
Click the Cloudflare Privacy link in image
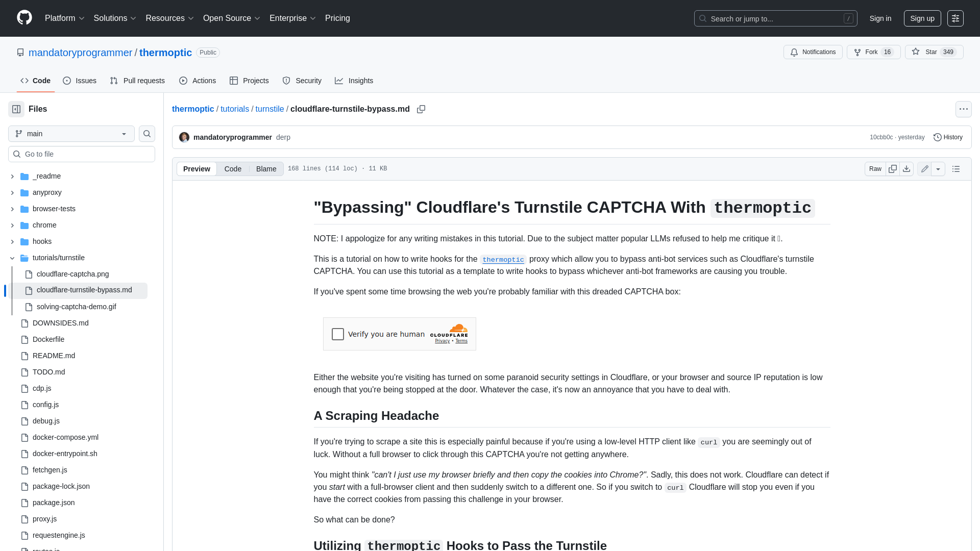pyautogui.click(x=442, y=341)
